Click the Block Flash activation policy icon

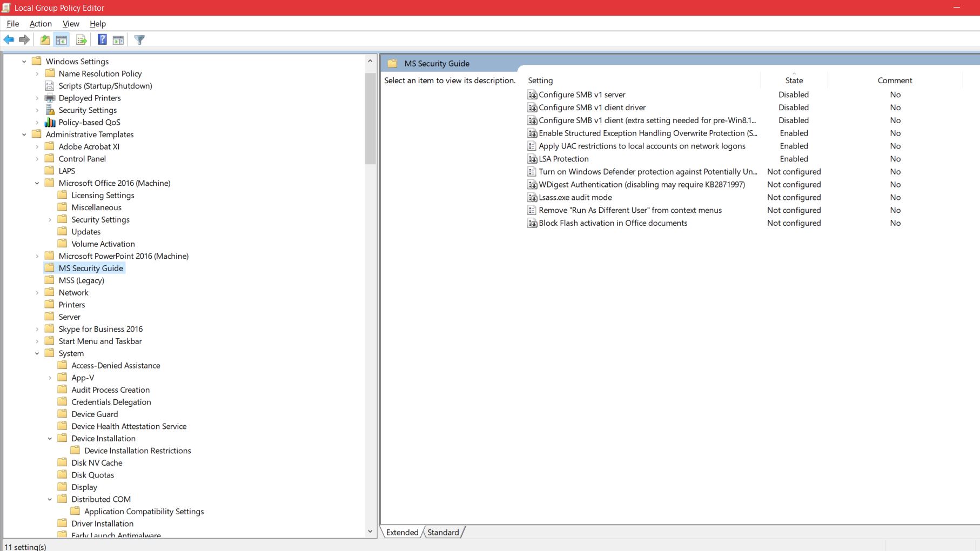532,223
